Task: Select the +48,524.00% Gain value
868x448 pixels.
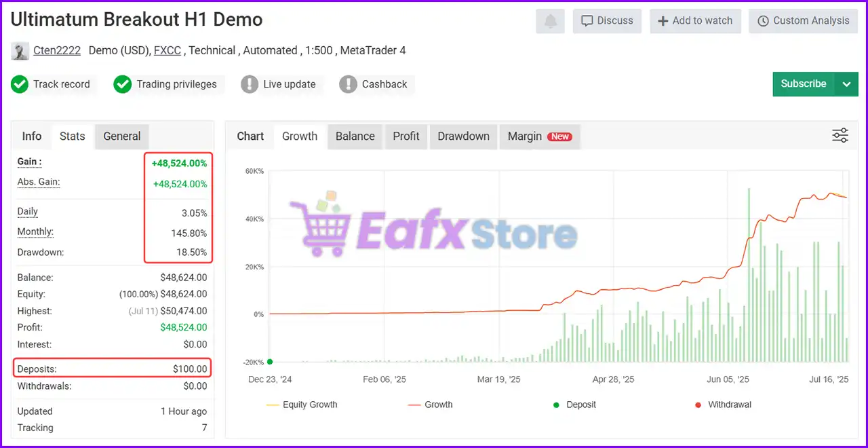Action: [179, 164]
